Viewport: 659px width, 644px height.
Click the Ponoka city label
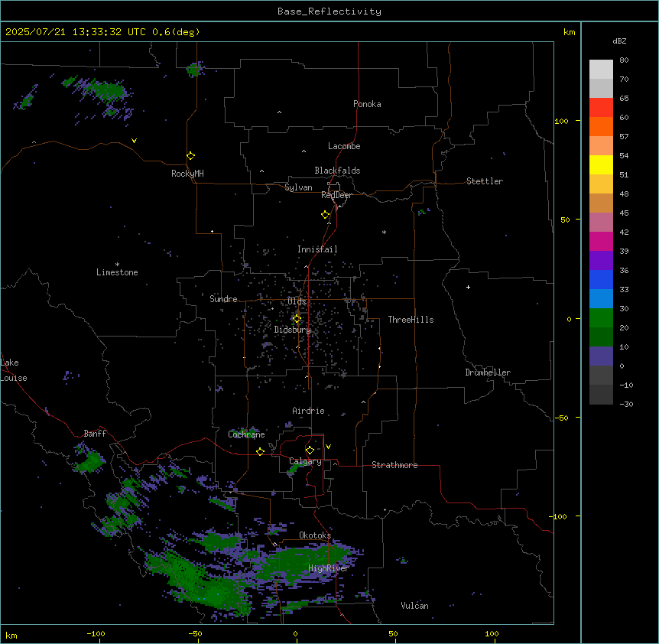tap(367, 104)
